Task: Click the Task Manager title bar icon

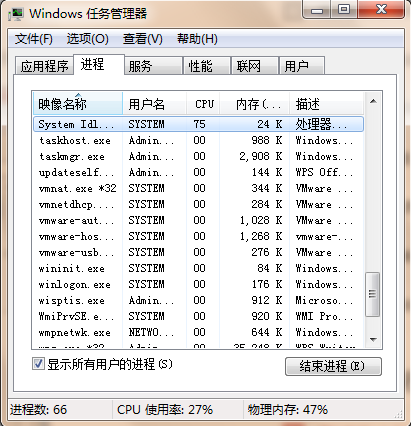Action: coord(16,14)
